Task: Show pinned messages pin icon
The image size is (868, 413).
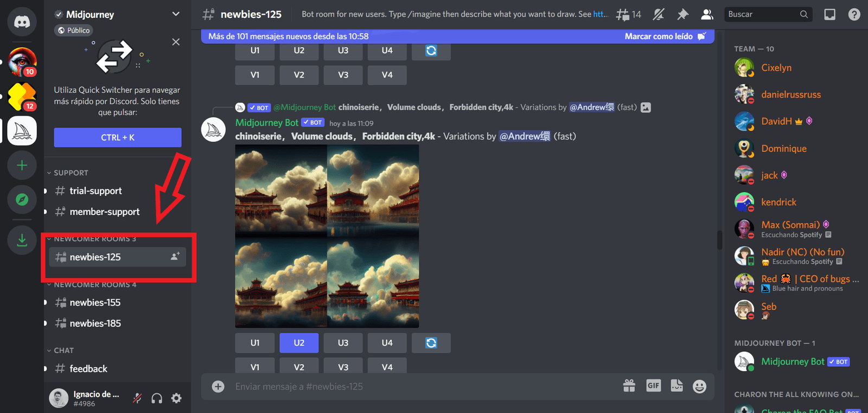Action: [682, 15]
